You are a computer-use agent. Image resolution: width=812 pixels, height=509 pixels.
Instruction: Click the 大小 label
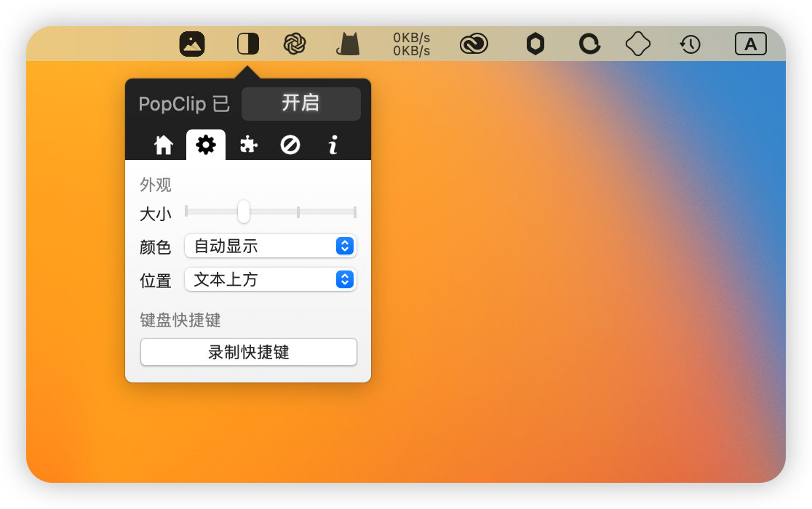(156, 214)
